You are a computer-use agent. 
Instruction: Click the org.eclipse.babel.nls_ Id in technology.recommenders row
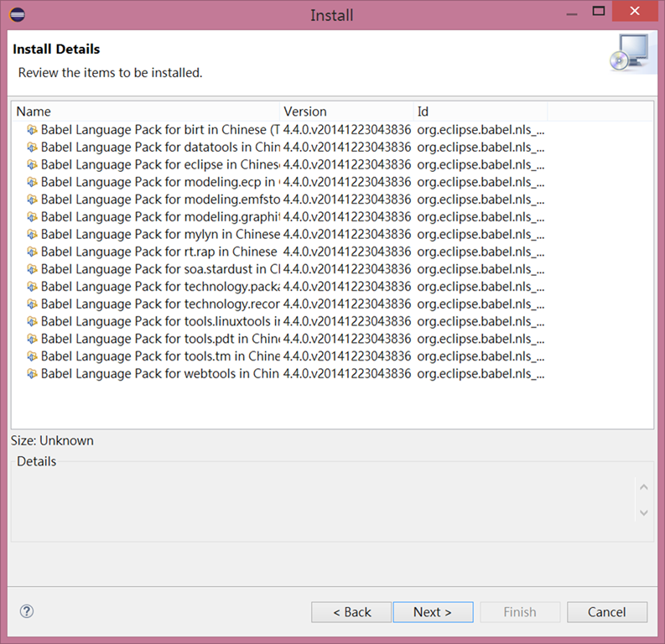point(481,304)
